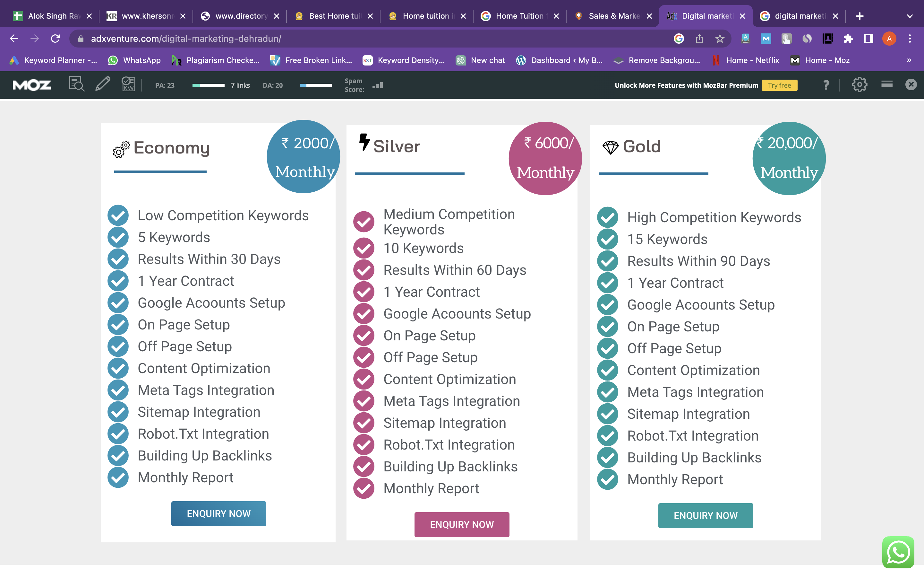Click Gold ₹20,000 Monthly price circle
Image resolution: width=924 pixels, height=578 pixels.
coord(789,158)
